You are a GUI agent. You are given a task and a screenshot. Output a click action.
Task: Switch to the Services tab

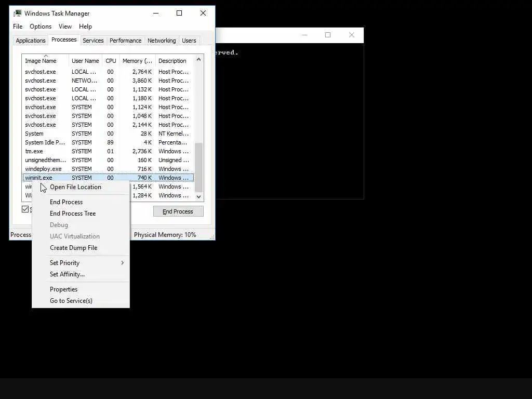pyautogui.click(x=93, y=41)
